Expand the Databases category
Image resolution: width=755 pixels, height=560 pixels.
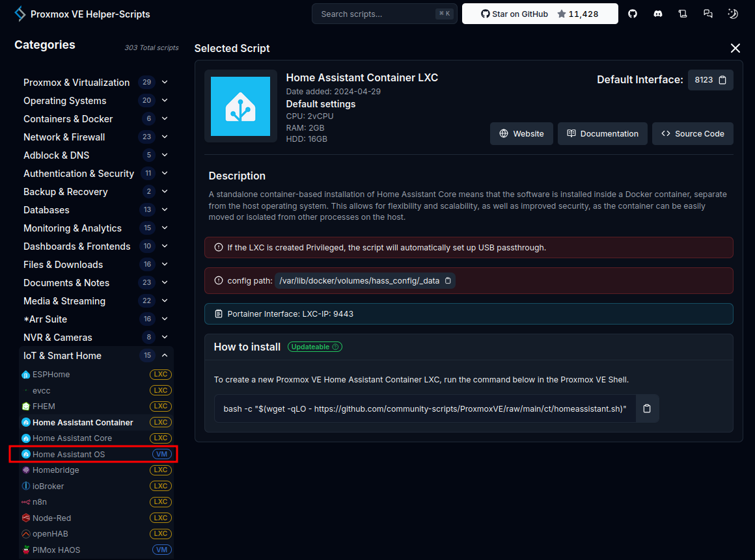(x=165, y=209)
